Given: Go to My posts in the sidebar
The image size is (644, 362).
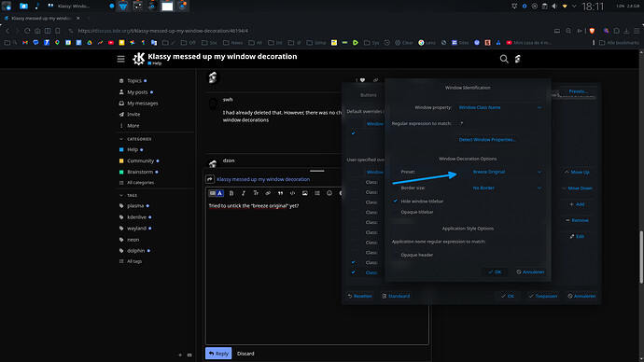Looking at the screenshot, I should click(x=137, y=92).
